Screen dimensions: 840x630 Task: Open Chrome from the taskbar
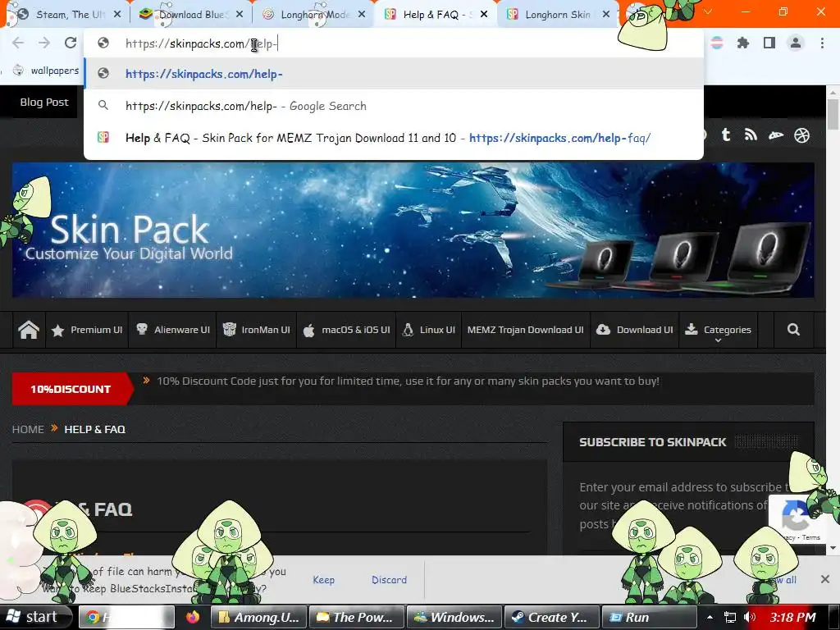tap(127, 617)
